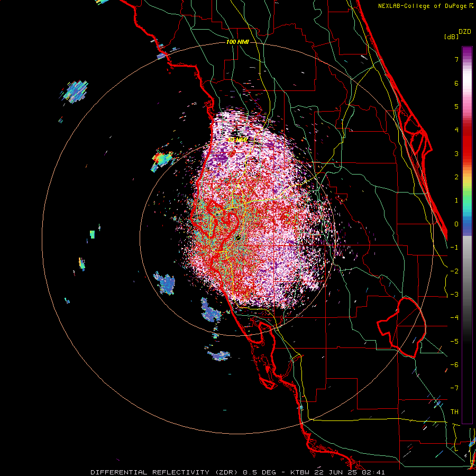Image resolution: width=476 pixels, height=476 pixels.
Task: Click the color bar value -6
Action: [x=454, y=365]
